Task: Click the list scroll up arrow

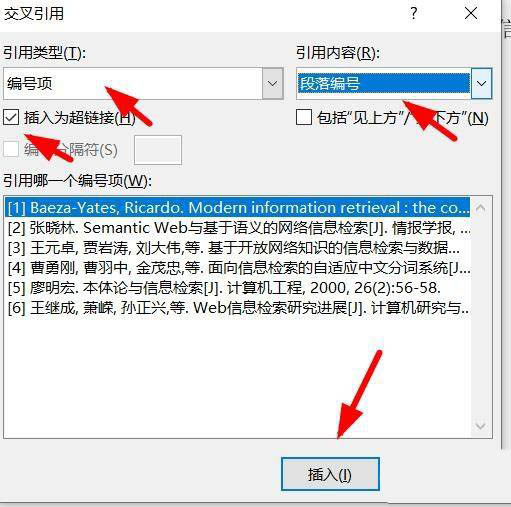Action: click(x=480, y=209)
